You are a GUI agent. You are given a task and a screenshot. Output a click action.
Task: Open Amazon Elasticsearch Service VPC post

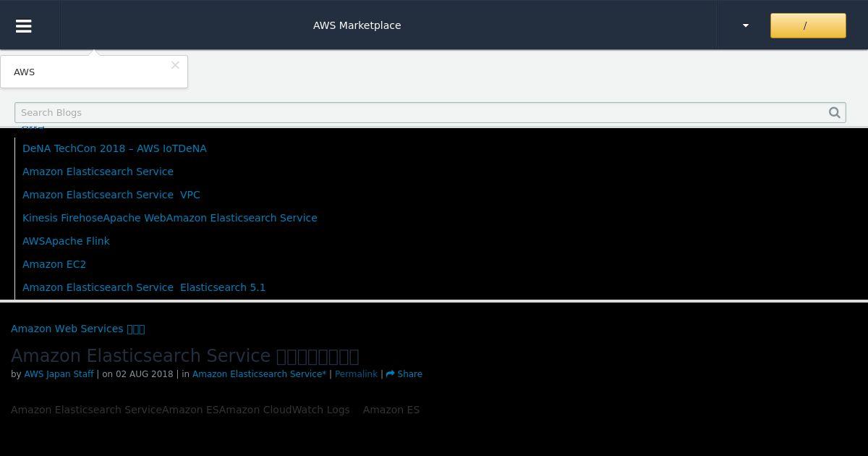[x=111, y=195]
